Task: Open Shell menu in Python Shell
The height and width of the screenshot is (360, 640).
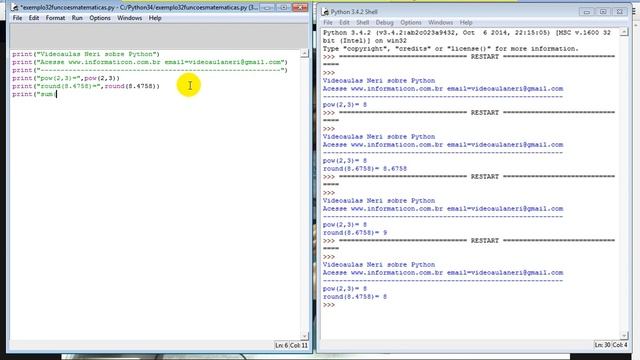Action: point(362,22)
